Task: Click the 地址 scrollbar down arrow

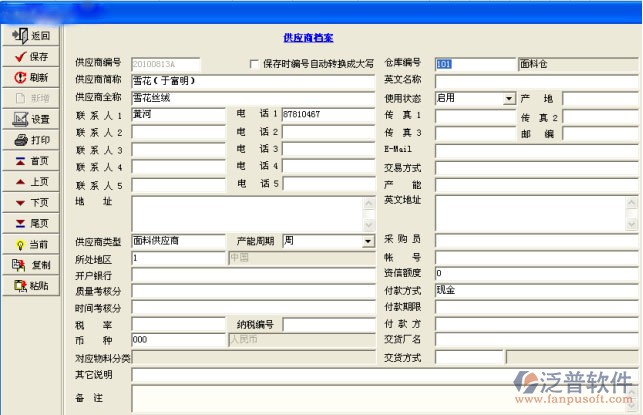Action: point(369,225)
